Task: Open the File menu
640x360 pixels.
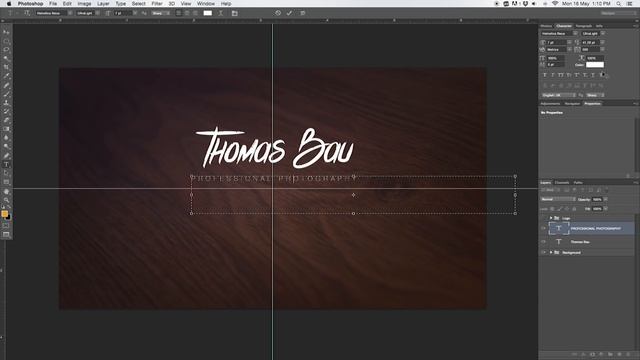Action: [53, 3]
